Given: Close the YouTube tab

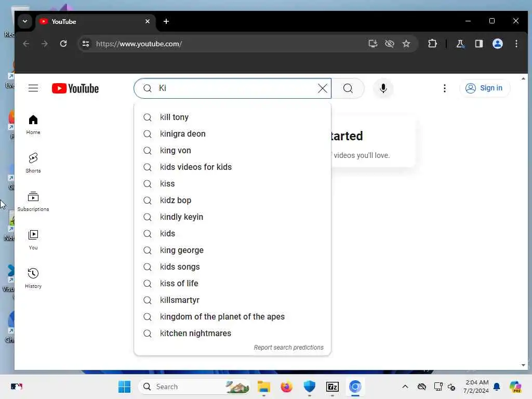Looking at the screenshot, I should [x=147, y=21].
